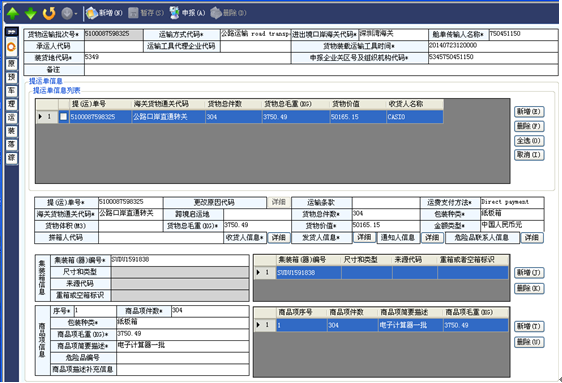Click 详细 button next to 收货人信息
The width and height of the screenshot is (562, 383).
[278, 238]
